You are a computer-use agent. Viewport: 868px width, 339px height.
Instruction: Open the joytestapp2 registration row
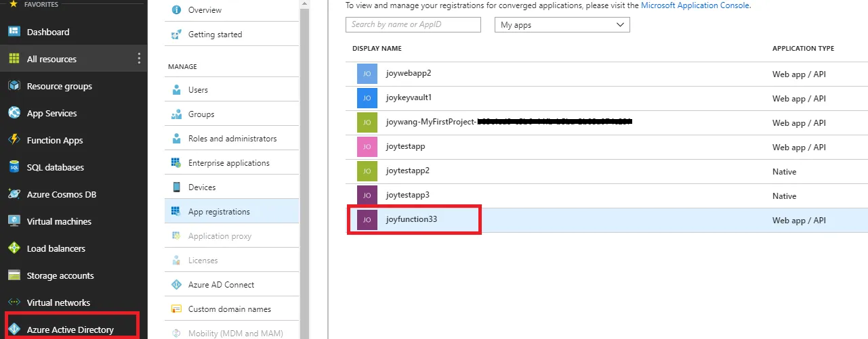point(607,171)
